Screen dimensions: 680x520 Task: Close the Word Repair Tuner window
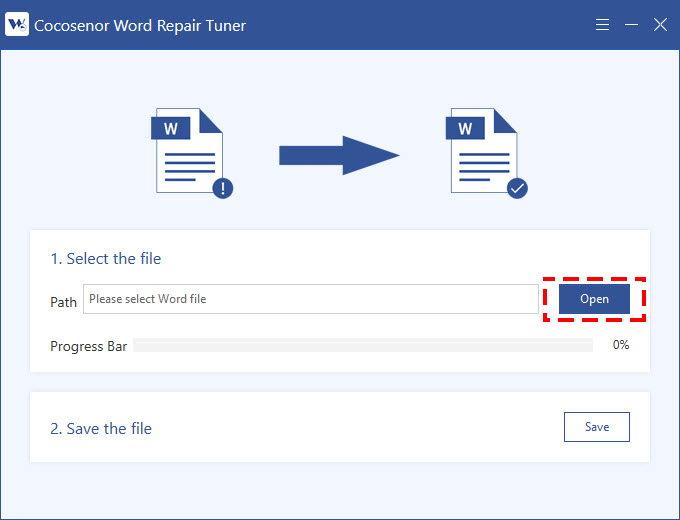[660, 25]
